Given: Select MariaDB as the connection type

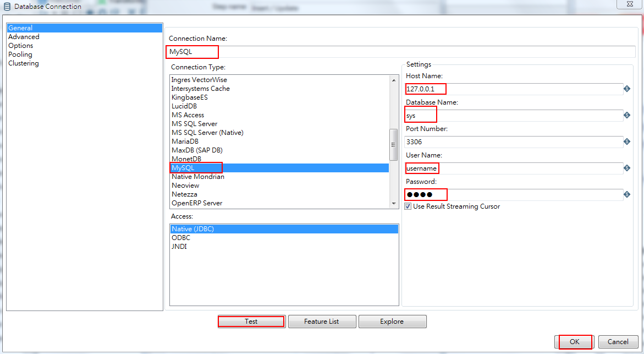Looking at the screenshot, I should pos(185,141).
